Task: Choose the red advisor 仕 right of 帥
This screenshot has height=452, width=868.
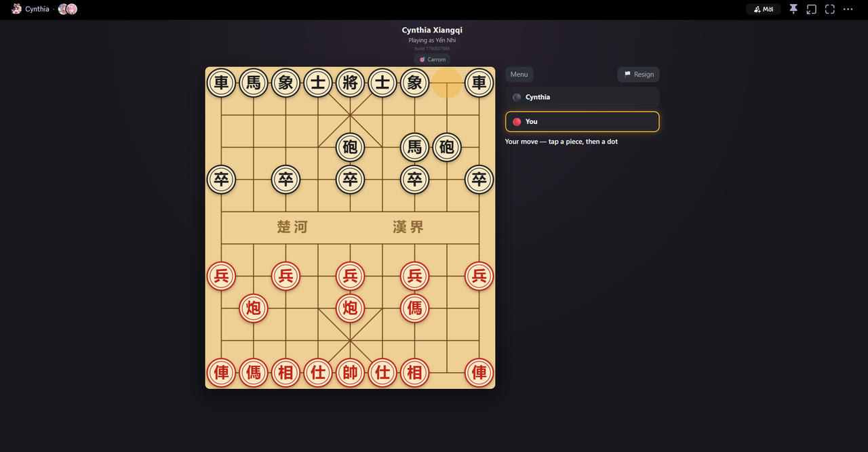Action: [x=382, y=373]
